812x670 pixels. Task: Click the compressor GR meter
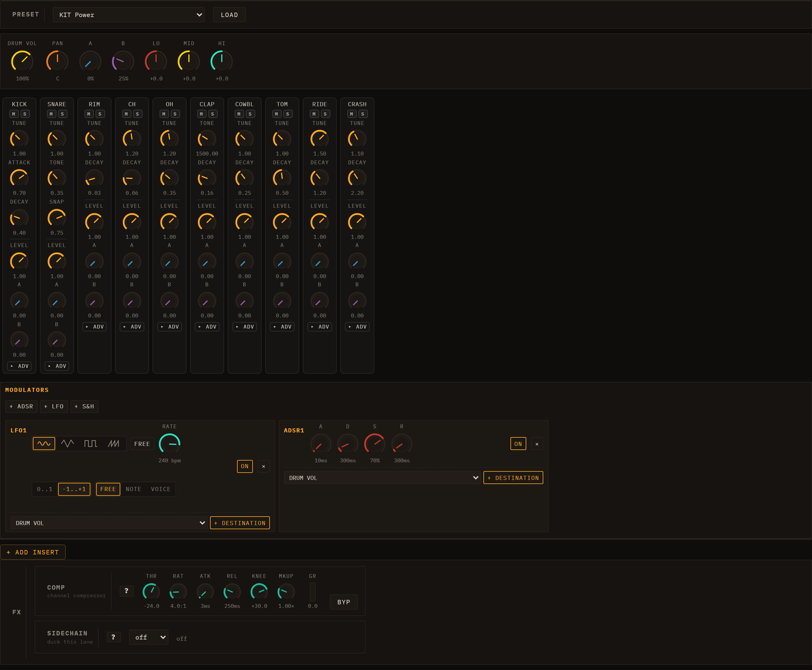[313, 592]
